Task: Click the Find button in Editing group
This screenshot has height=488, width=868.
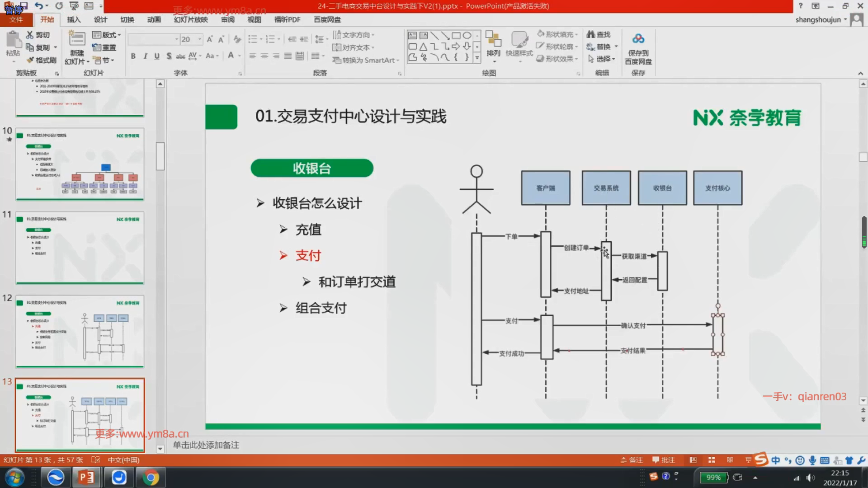Action: (598, 34)
